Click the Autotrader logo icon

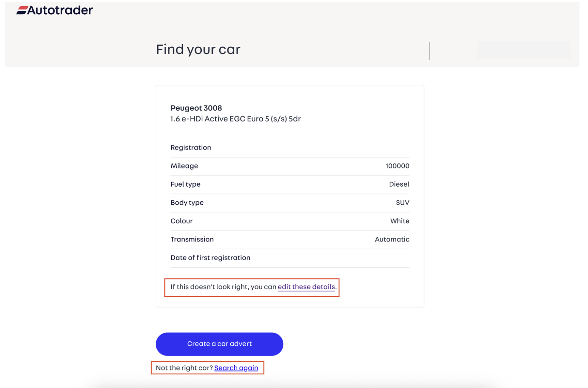[x=22, y=10]
